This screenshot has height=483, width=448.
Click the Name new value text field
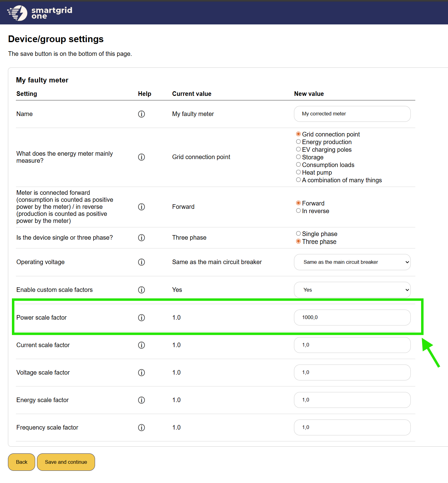pyautogui.click(x=352, y=114)
